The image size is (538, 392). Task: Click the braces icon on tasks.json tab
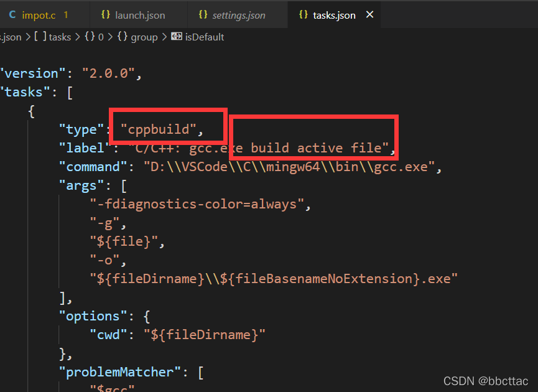tap(304, 15)
